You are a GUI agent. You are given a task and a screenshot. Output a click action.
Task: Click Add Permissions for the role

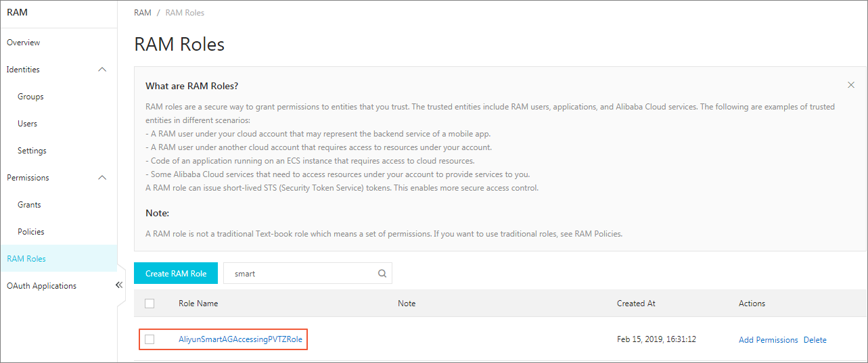click(x=769, y=340)
